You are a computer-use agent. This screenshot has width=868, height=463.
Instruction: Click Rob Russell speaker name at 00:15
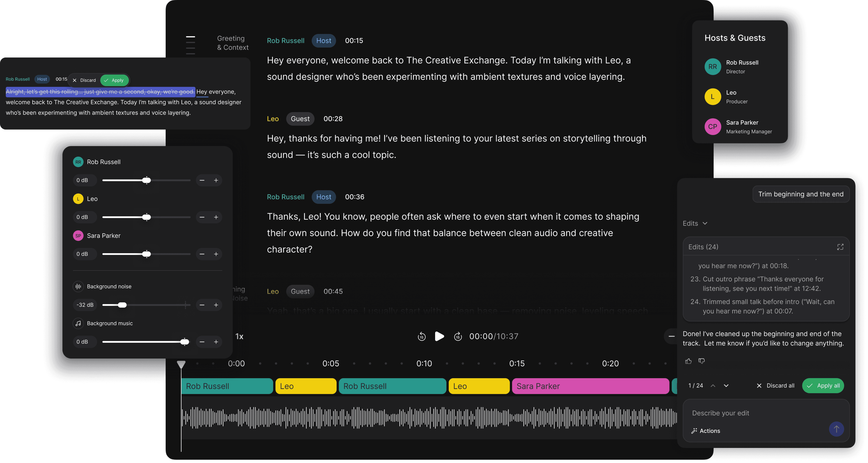(285, 40)
